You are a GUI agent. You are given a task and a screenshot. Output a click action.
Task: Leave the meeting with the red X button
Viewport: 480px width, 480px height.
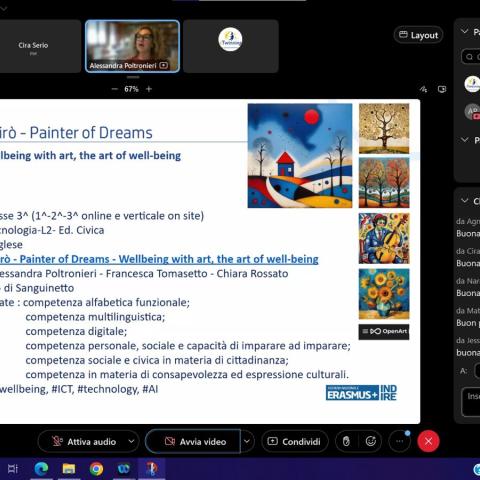(x=428, y=442)
